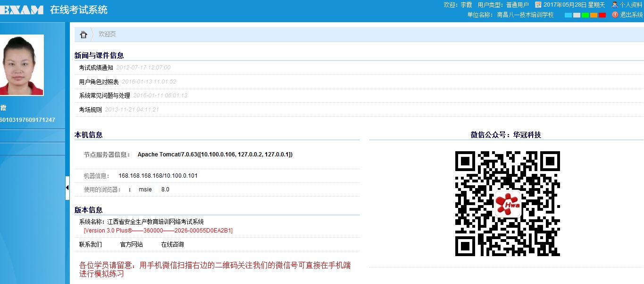Collapse the left sidebar with the arrow handle

[x=67, y=188]
